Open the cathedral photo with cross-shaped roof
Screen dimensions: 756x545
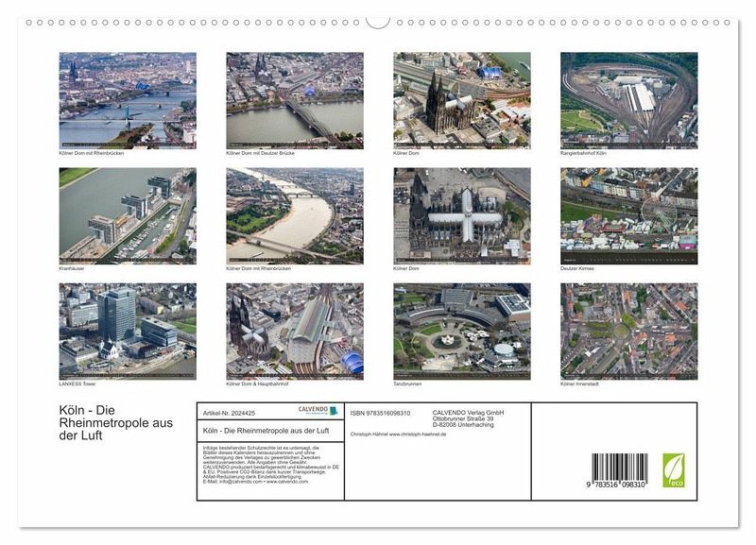point(462,216)
